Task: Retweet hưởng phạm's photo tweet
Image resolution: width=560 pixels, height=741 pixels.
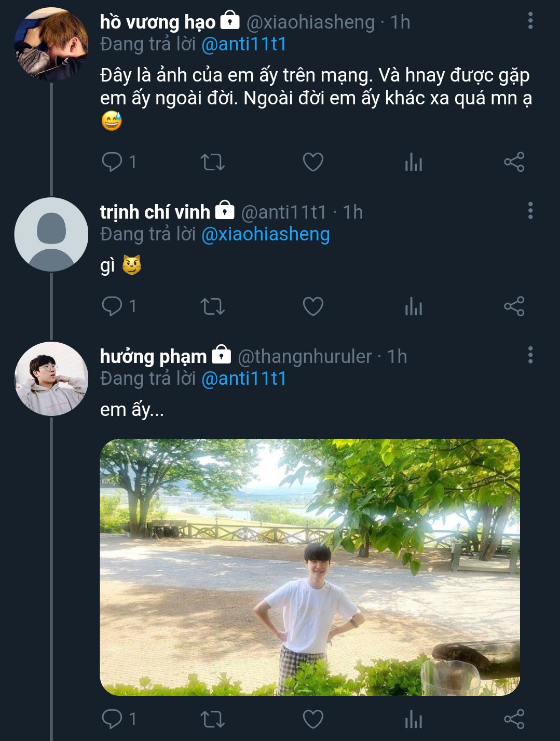Action: [212, 719]
